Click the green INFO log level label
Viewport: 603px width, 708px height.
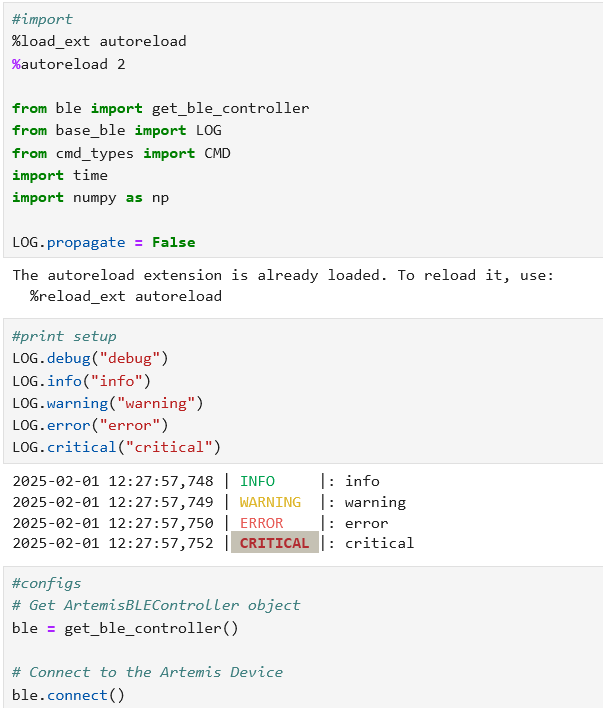click(257, 481)
